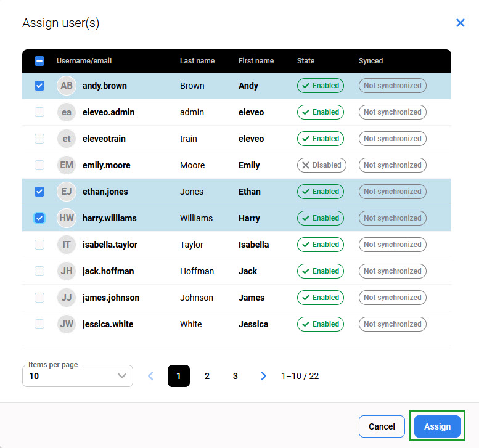The width and height of the screenshot is (479, 448).
Task: Sort by Username/email column header
Action: pyautogui.click(x=84, y=61)
